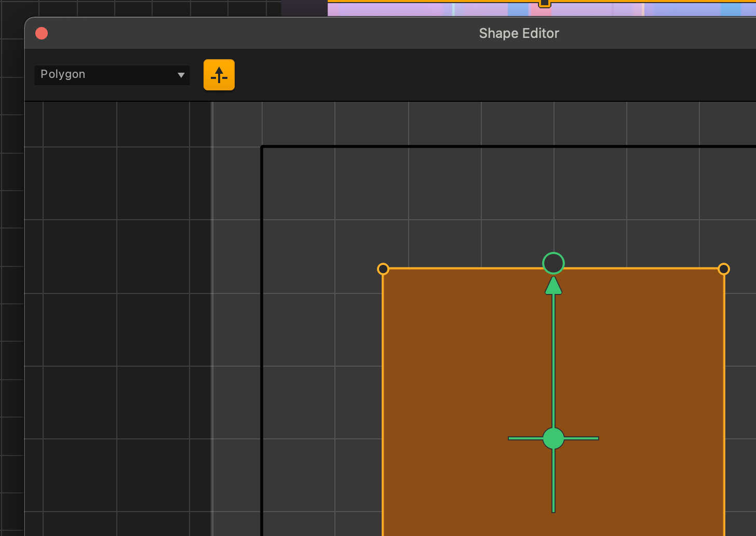Click the Shape Editor window title
Screen dimensions: 756x536
click(519, 33)
